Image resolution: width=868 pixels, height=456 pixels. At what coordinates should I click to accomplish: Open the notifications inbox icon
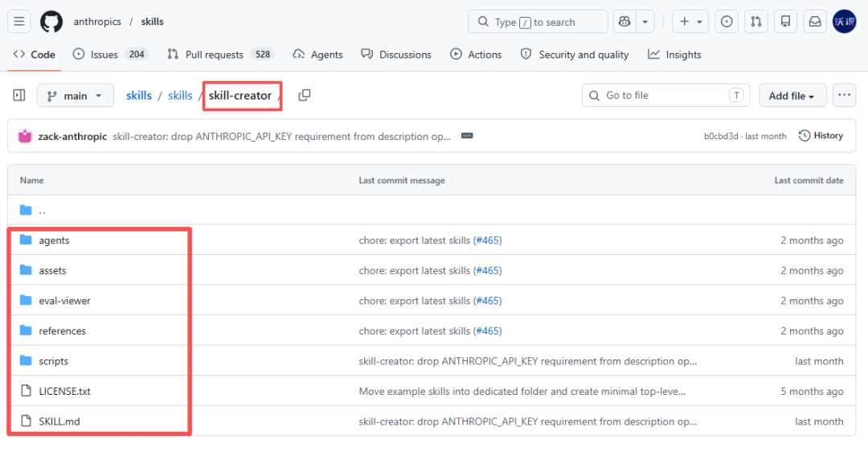click(814, 22)
